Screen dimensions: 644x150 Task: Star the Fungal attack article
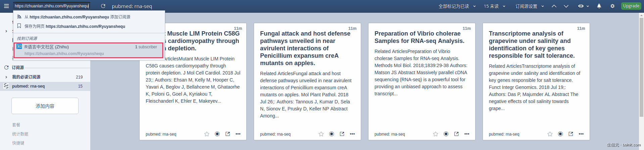(x=321, y=134)
